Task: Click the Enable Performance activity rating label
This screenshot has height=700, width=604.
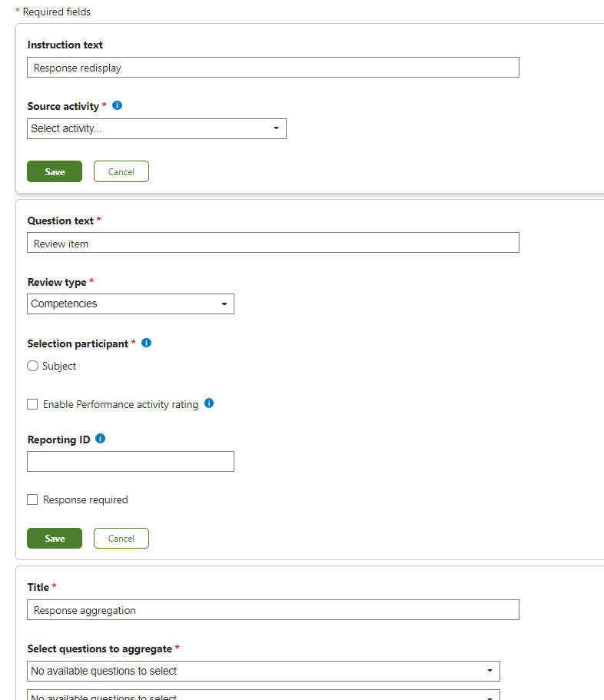Action: 121,404
